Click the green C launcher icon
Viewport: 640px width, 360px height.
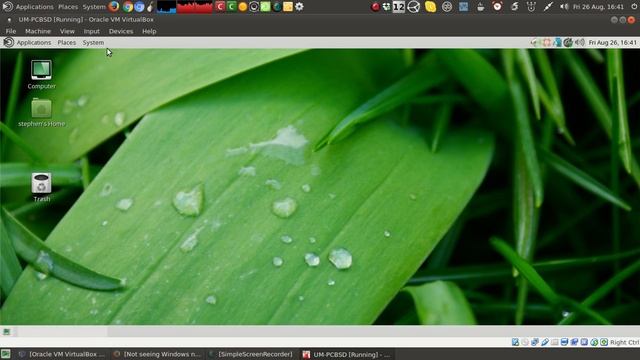[231, 7]
